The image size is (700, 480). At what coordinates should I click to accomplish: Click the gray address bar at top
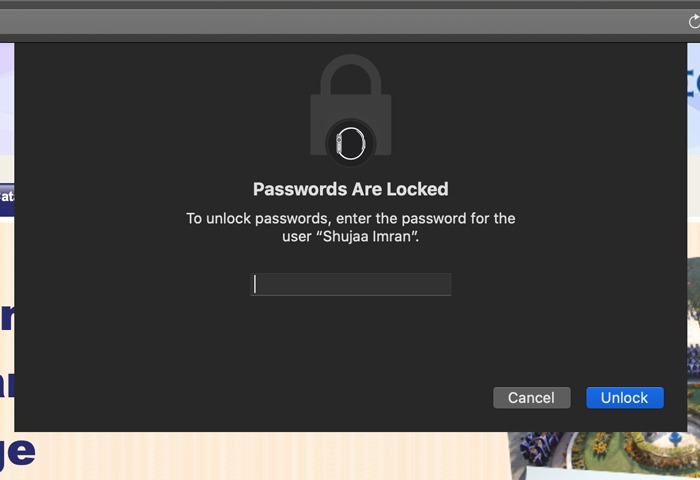pos(342,21)
